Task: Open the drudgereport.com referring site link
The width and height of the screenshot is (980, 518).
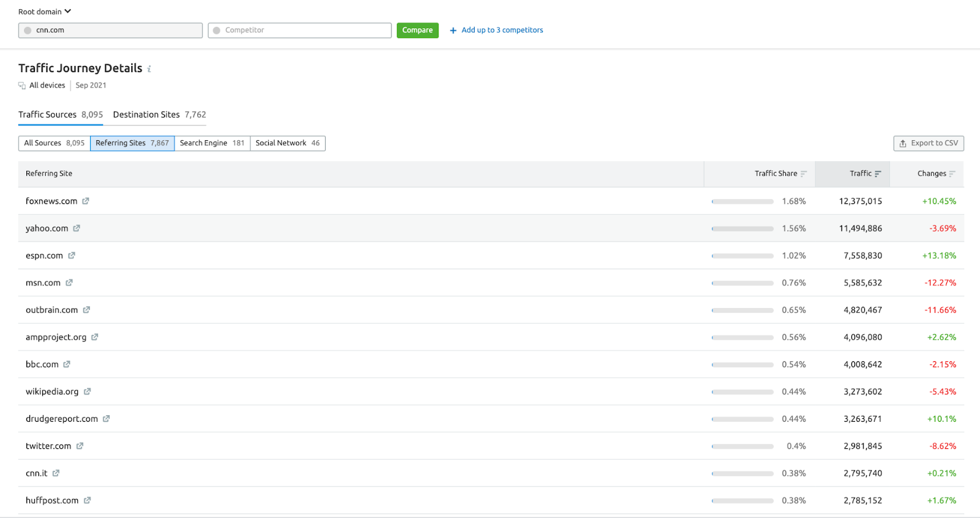Action: tap(62, 419)
